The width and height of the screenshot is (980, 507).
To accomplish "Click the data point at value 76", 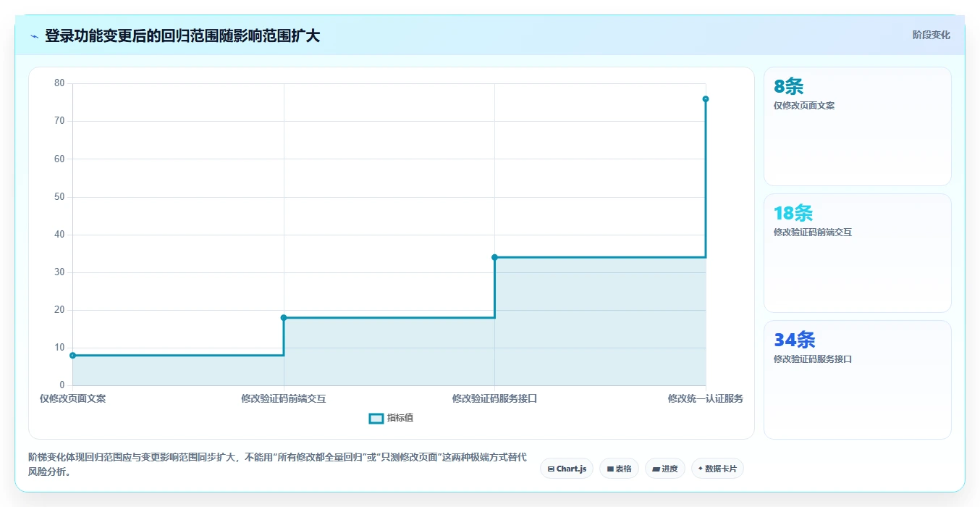I will point(706,99).
